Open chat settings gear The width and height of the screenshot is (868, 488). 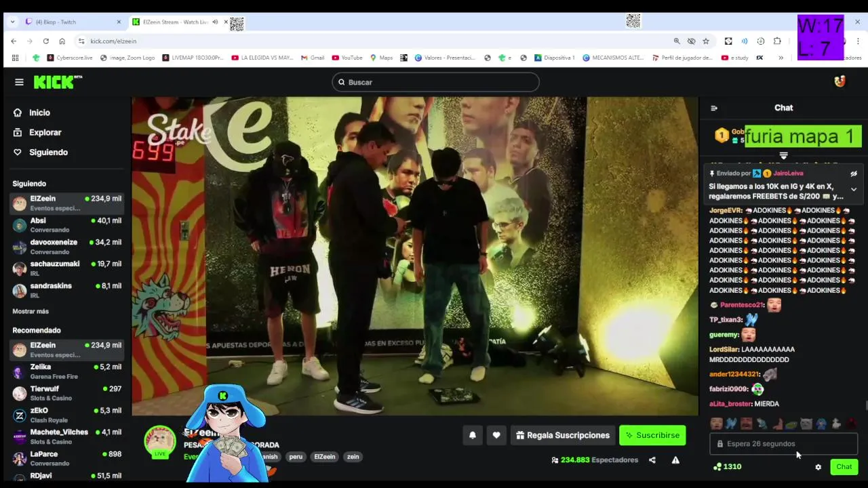click(818, 467)
